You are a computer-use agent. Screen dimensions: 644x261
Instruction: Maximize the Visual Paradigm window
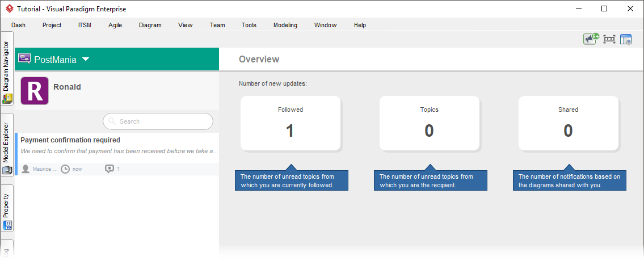[x=604, y=9]
